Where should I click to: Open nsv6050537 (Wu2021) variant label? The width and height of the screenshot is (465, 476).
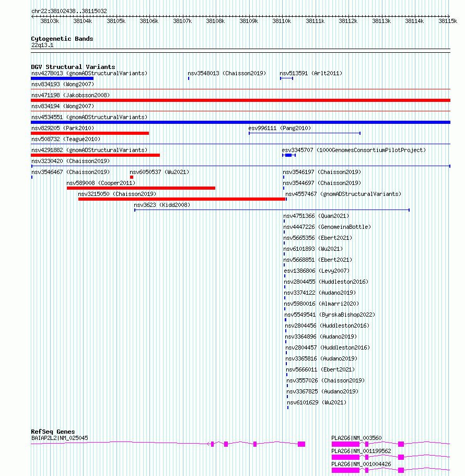click(x=159, y=172)
